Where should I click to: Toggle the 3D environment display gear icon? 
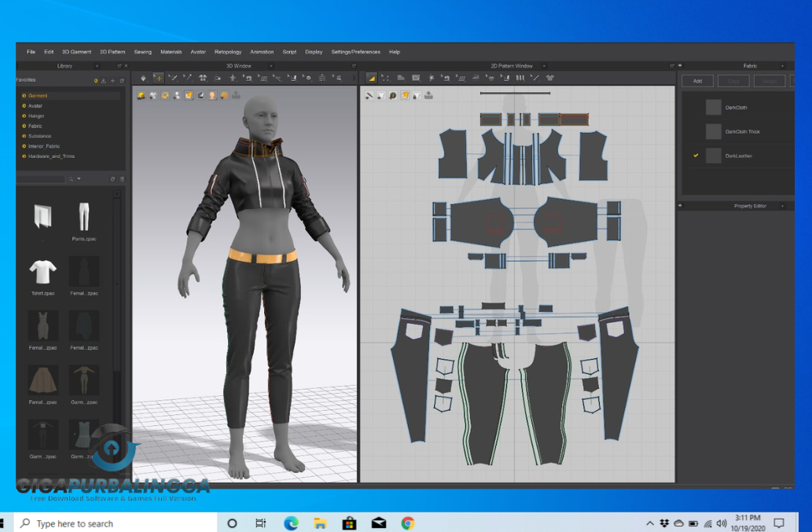coord(164,95)
